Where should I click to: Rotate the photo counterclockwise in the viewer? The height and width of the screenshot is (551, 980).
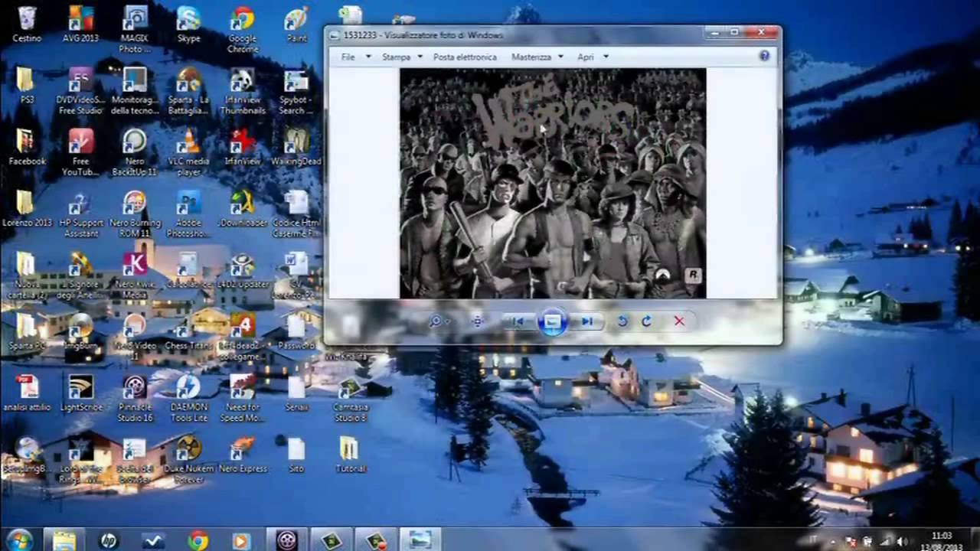622,321
